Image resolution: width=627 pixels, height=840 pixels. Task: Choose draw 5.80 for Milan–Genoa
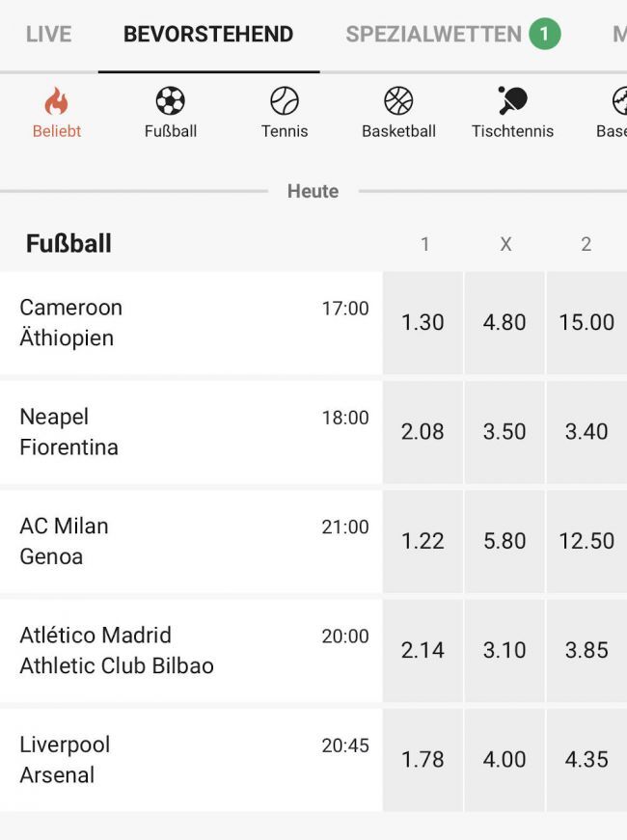click(504, 541)
